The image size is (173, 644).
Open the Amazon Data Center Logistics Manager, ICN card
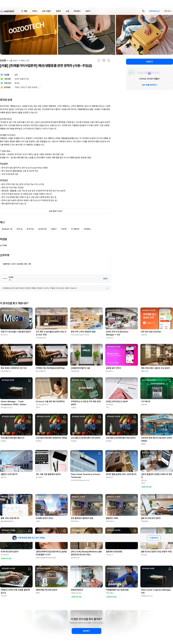click(157, 581)
